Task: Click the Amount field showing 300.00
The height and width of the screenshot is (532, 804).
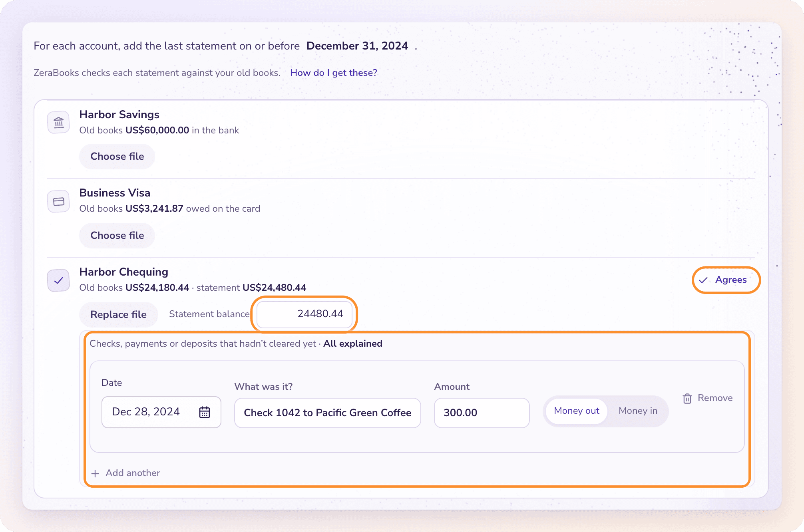Action: 482,413
